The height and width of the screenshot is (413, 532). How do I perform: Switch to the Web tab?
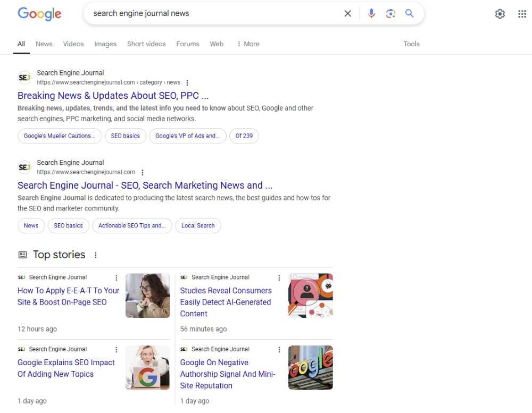click(217, 44)
